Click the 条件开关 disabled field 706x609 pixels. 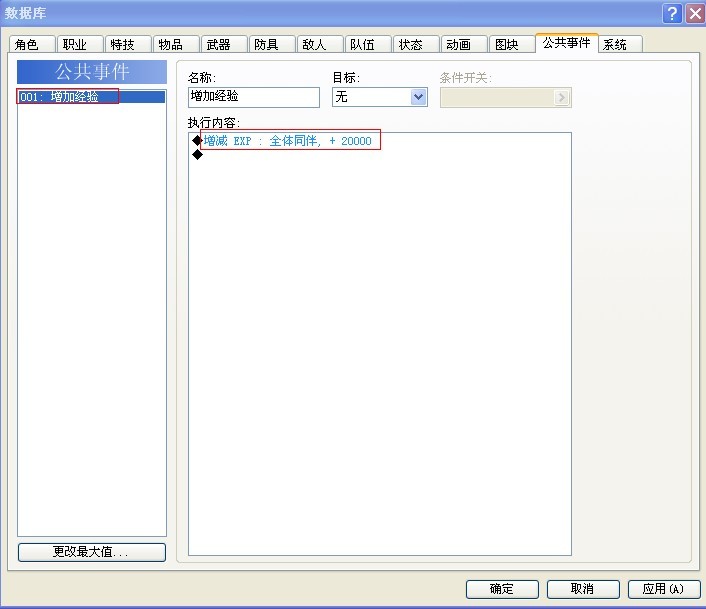point(506,97)
